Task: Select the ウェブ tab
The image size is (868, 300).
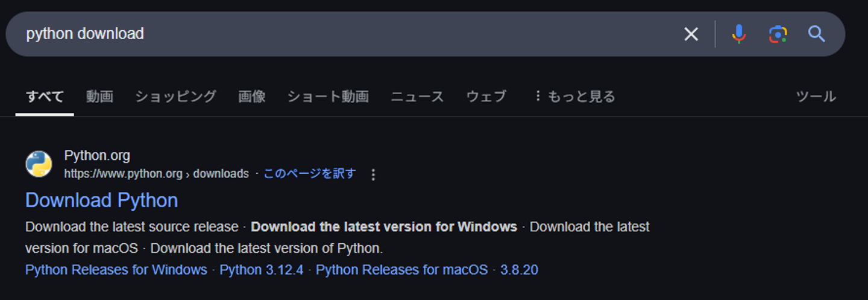Action: [486, 97]
